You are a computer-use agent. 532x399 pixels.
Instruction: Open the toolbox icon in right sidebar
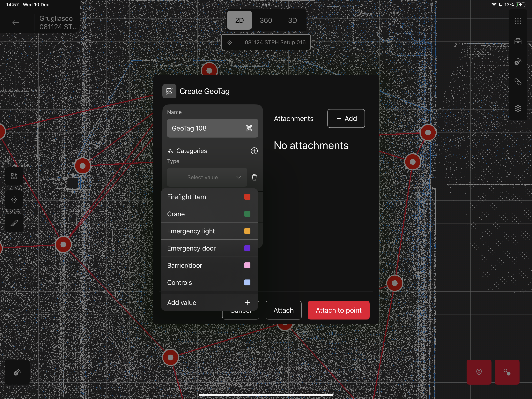coord(518,42)
